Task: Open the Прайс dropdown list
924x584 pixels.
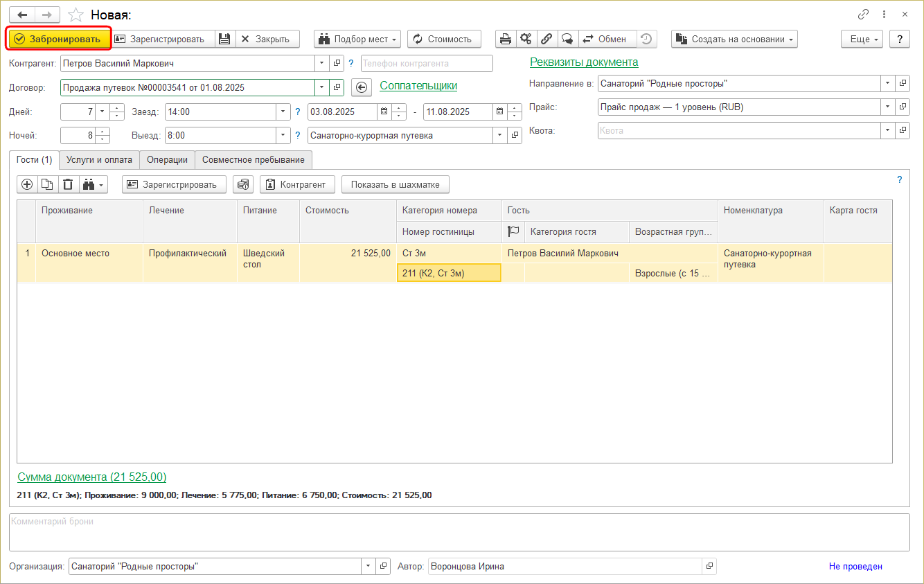Action: [x=887, y=107]
